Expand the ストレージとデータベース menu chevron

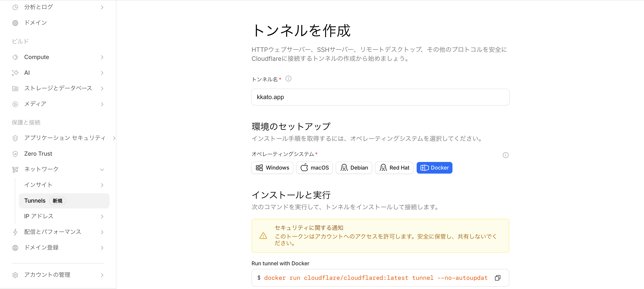[x=102, y=89]
